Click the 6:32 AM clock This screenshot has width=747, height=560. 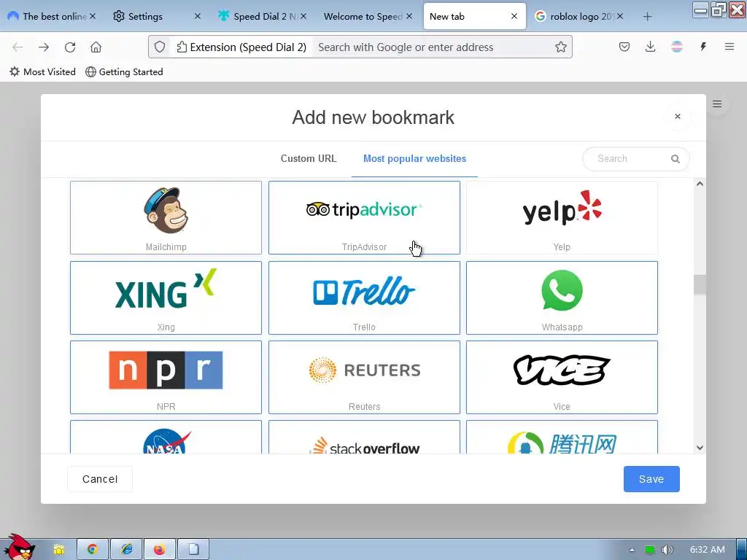pyautogui.click(x=708, y=550)
